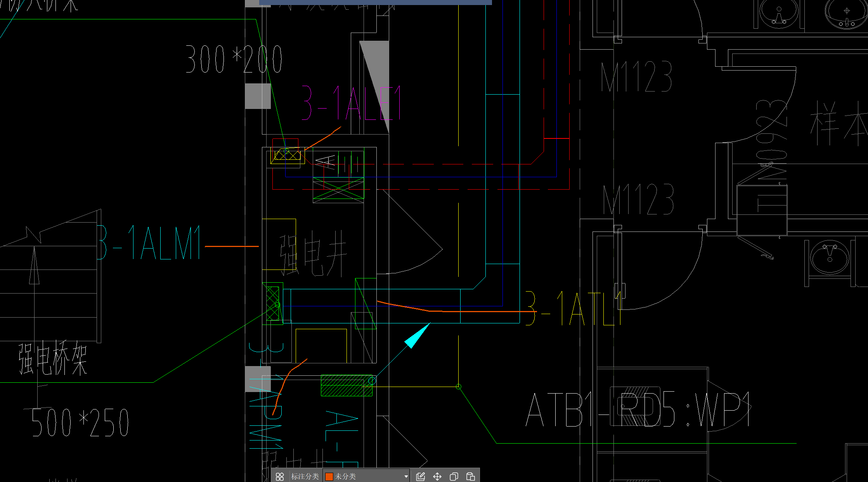Click the magenta 3-1ALE1 label
Screen dimensions: 868x482
[351, 103]
